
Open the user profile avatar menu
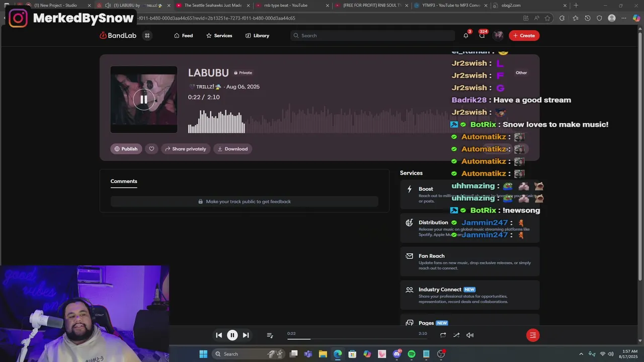point(498,36)
